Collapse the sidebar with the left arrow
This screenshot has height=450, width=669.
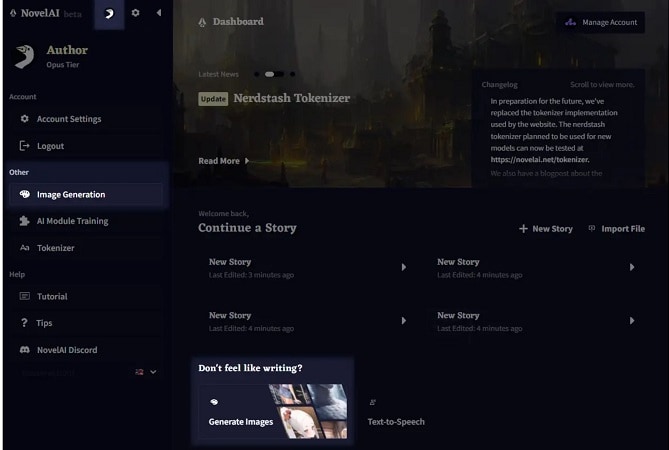pyautogui.click(x=159, y=13)
